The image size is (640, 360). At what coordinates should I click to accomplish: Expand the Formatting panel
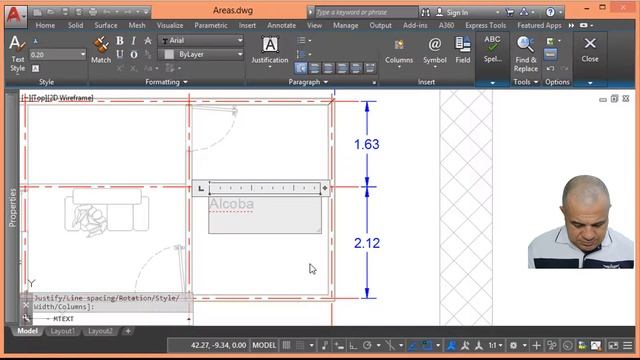(x=167, y=82)
